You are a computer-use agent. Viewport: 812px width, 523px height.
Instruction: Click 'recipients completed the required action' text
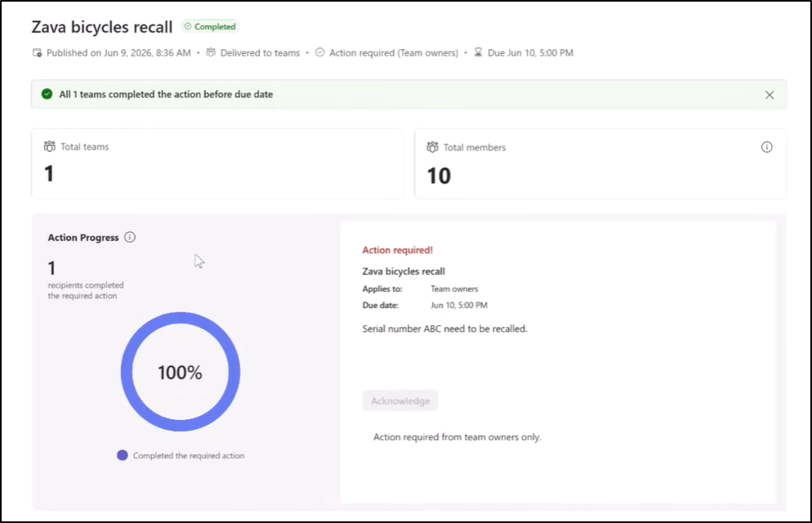[x=86, y=290]
